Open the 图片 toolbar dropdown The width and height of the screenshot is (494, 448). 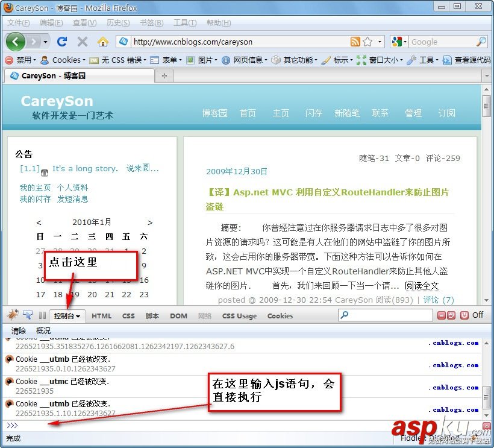coord(202,60)
